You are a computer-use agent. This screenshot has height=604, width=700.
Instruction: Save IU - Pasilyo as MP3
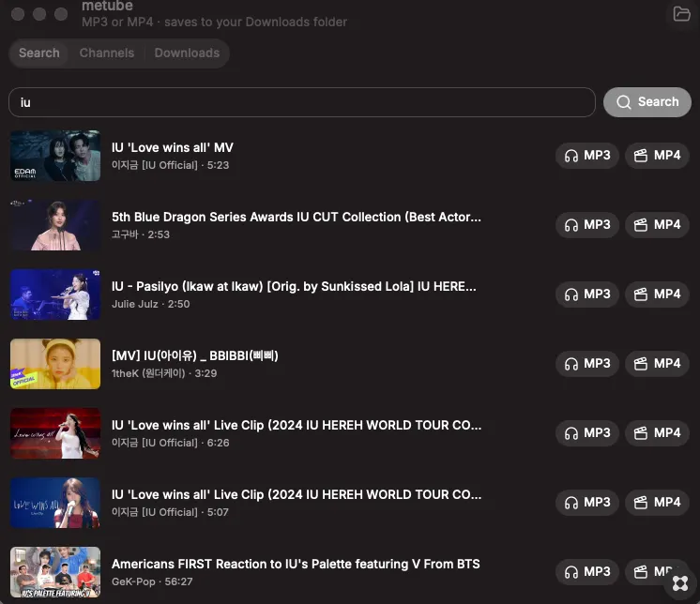pos(587,294)
